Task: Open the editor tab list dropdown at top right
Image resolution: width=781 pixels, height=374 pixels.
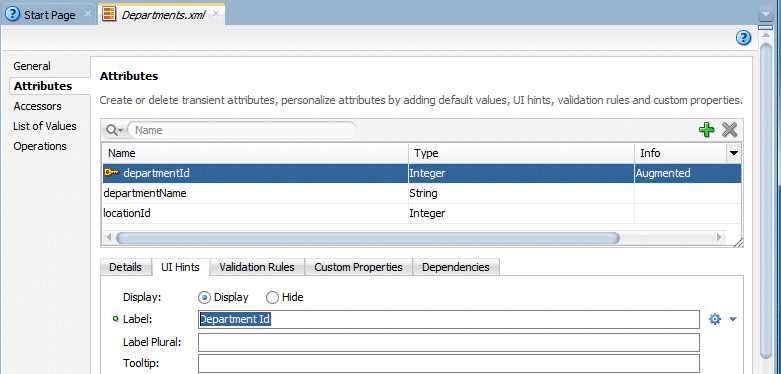Action: point(766,15)
